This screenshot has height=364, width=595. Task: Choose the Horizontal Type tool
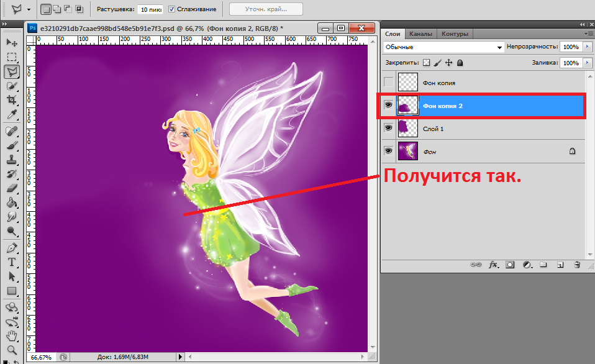pos(11,262)
